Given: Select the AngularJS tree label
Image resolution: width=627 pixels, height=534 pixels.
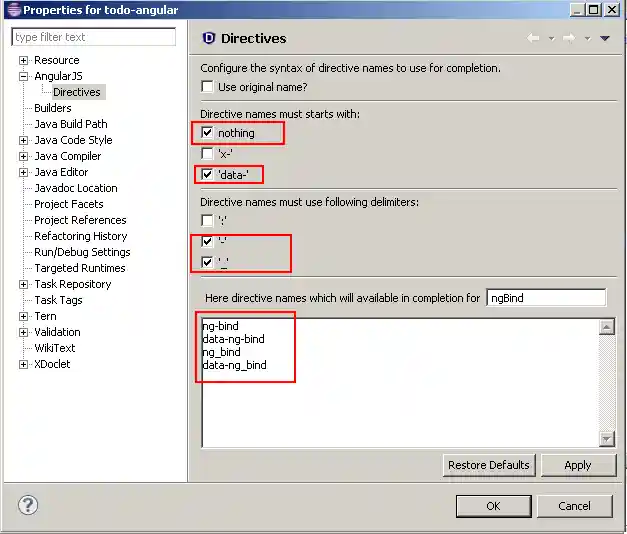Looking at the screenshot, I should (58, 76).
